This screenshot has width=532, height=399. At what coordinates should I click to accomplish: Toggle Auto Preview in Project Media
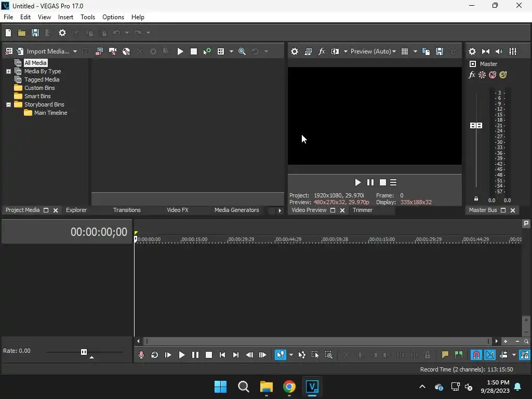tap(207, 51)
